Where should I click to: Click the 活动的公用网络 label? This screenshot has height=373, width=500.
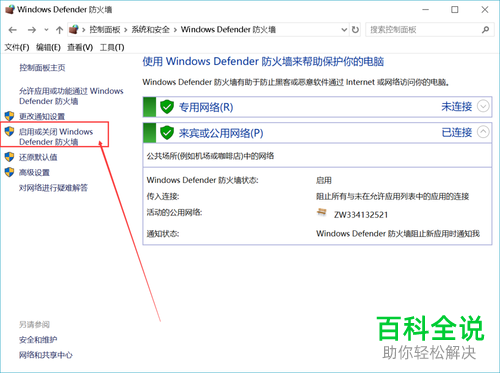[x=175, y=212]
